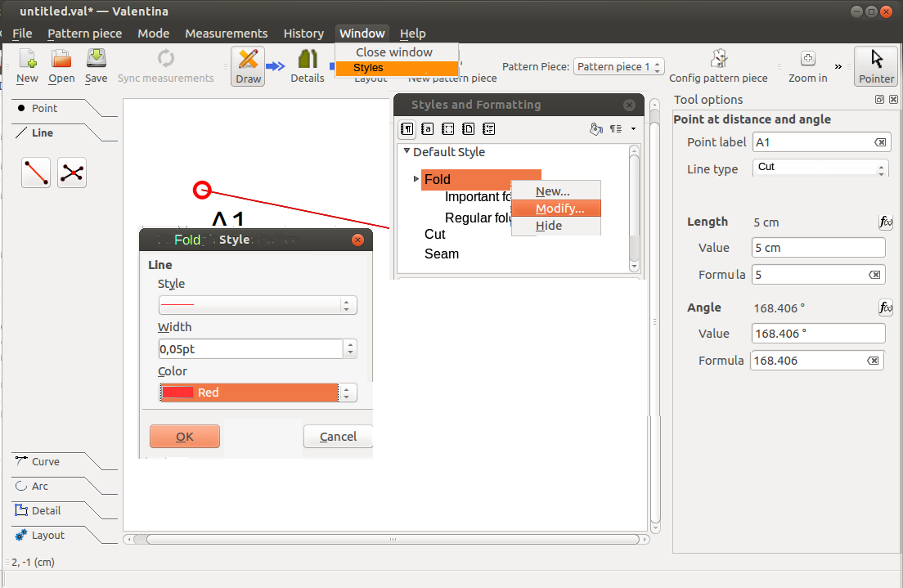Click Frame Styles icon in Styles panel
Viewport: 903px width, 588px height.
447,129
